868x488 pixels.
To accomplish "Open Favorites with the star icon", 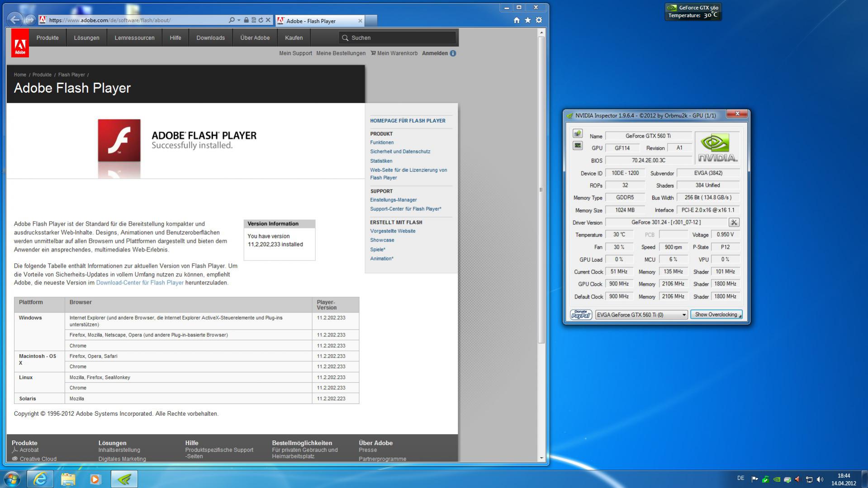I will (x=527, y=20).
